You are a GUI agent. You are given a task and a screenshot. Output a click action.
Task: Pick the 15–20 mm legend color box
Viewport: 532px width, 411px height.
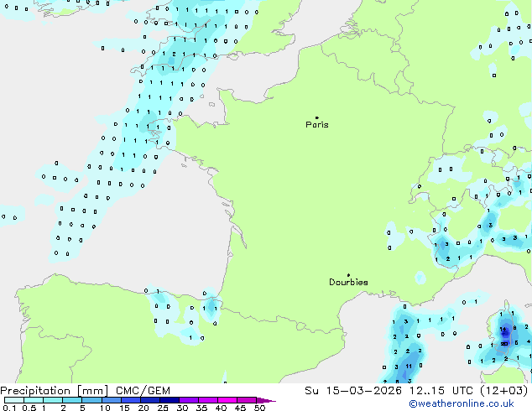(x=131, y=400)
